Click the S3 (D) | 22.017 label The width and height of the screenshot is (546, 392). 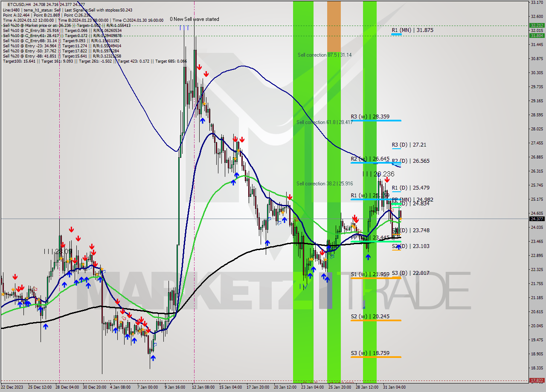411,273
